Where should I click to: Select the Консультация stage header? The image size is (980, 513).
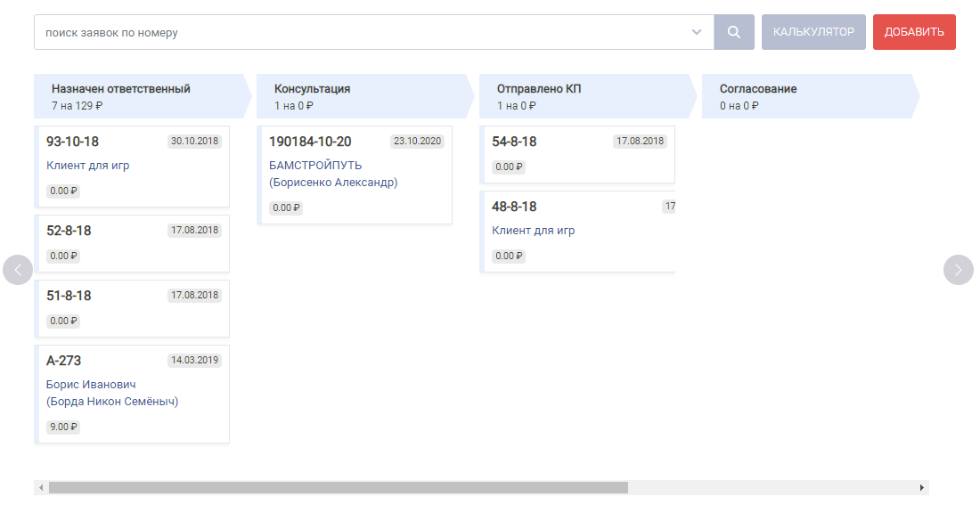click(365, 96)
